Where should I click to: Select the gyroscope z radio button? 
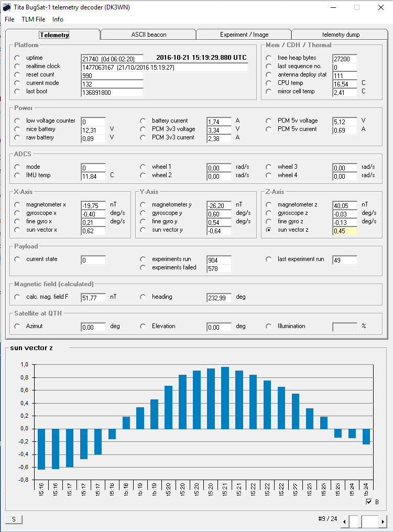tap(269, 213)
